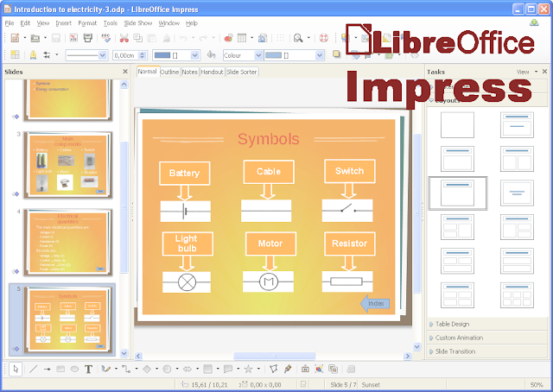Expand the Table Design section

click(453, 324)
